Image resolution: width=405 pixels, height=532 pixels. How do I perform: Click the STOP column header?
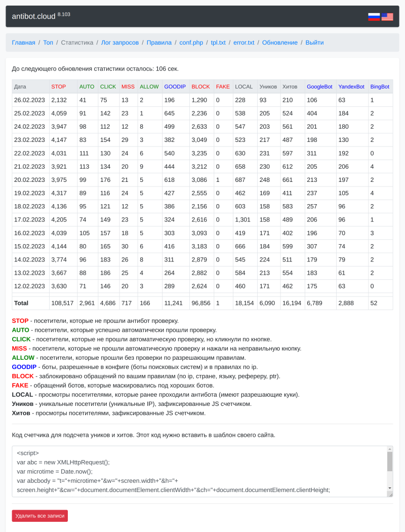(x=59, y=87)
